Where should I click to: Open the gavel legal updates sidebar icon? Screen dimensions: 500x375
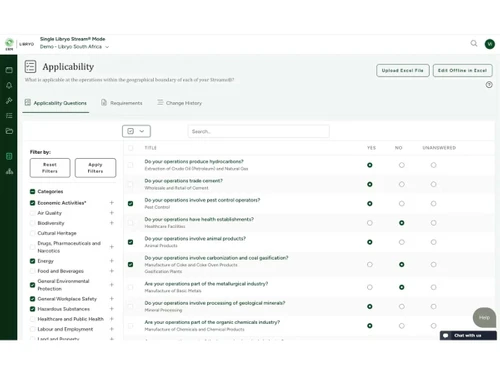(9, 100)
